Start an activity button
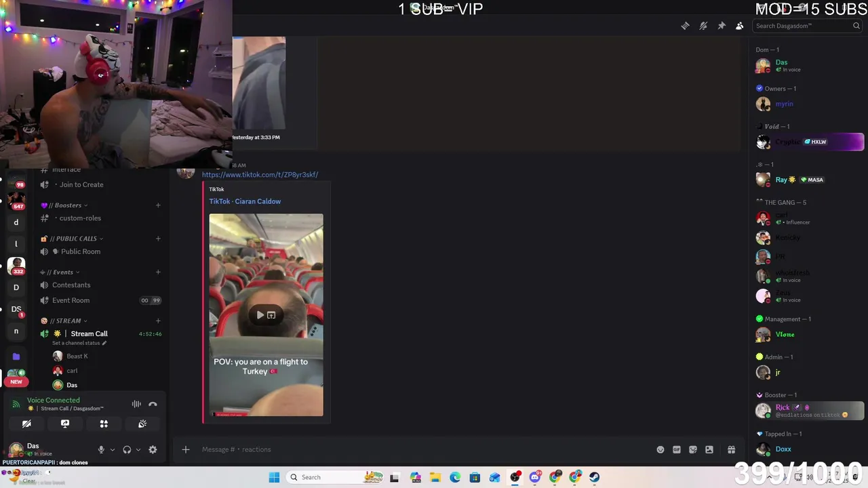This screenshot has width=868, height=488. [104, 424]
